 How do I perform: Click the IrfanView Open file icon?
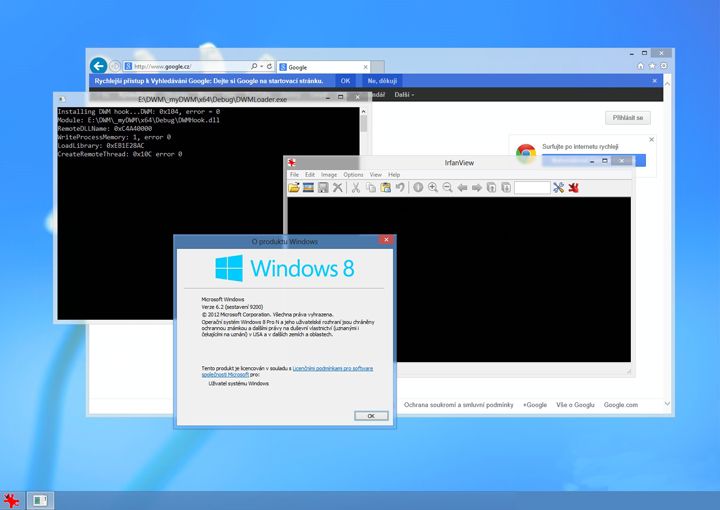click(x=294, y=187)
